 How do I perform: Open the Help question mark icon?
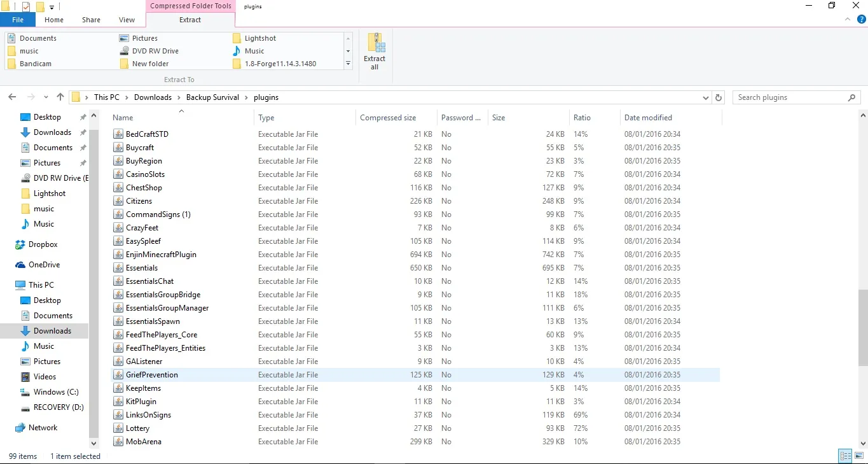[862, 20]
